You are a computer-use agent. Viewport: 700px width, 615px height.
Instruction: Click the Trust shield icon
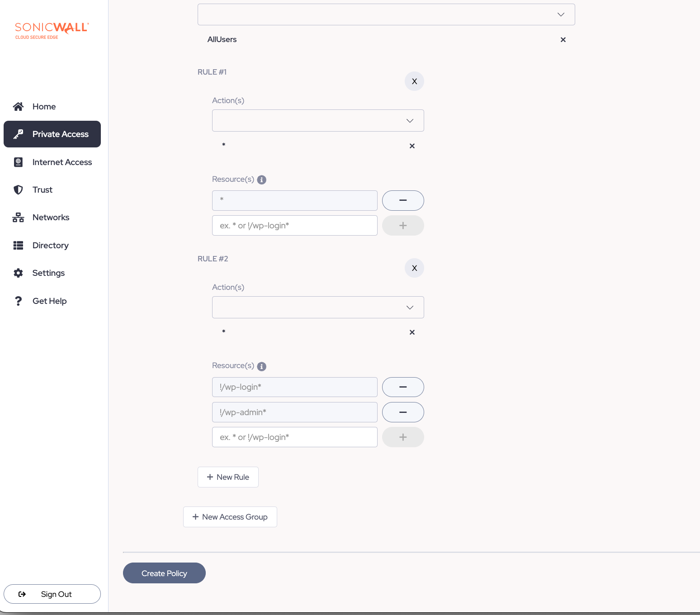click(18, 190)
